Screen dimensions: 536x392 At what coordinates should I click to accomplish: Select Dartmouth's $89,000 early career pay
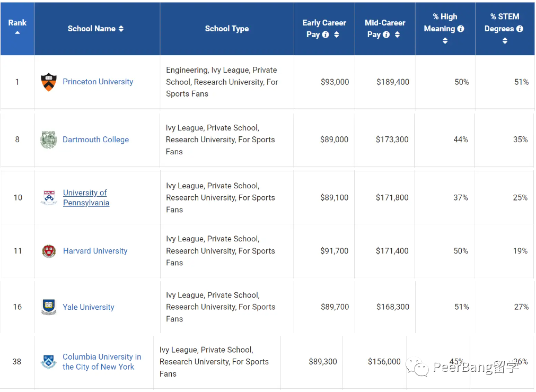(334, 140)
